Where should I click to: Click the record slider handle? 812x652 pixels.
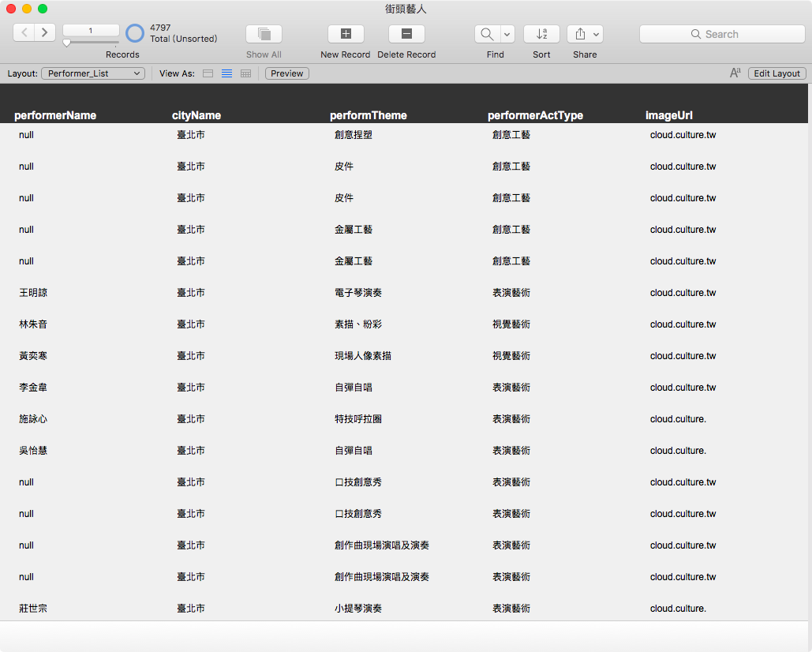[67, 43]
